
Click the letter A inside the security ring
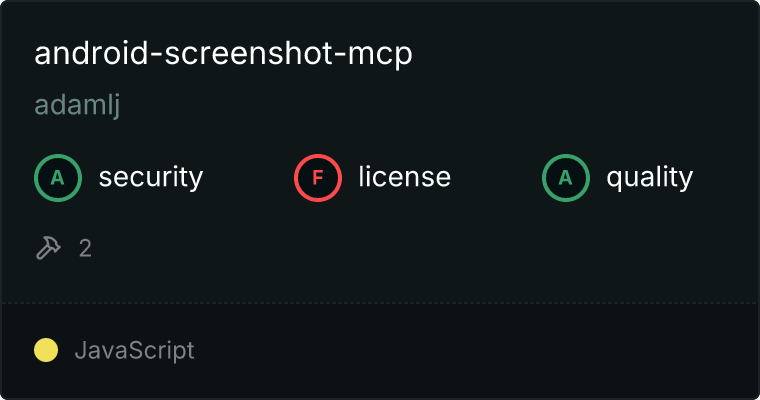tap(58, 178)
